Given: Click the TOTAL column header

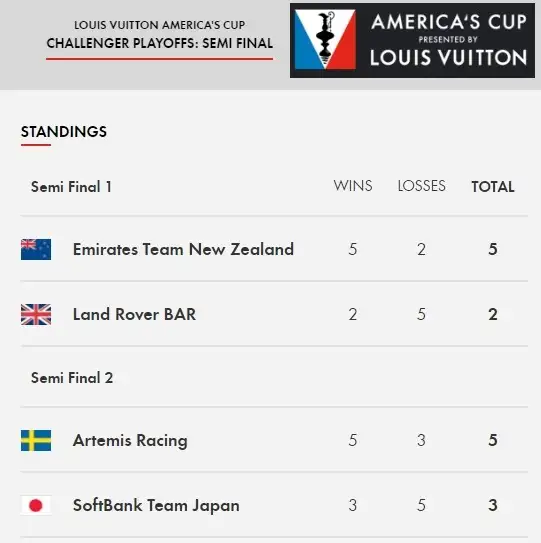Looking at the screenshot, I should pyautogui.click(x=493, y=187).
